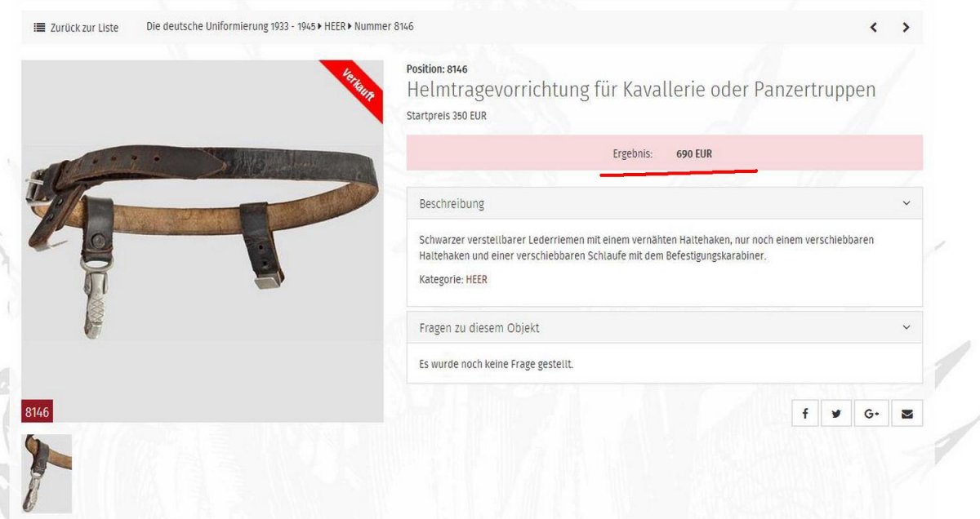The image size is (980, 519).
Task: Click the red 8146 lot number badge
Action: click(38, 412)
